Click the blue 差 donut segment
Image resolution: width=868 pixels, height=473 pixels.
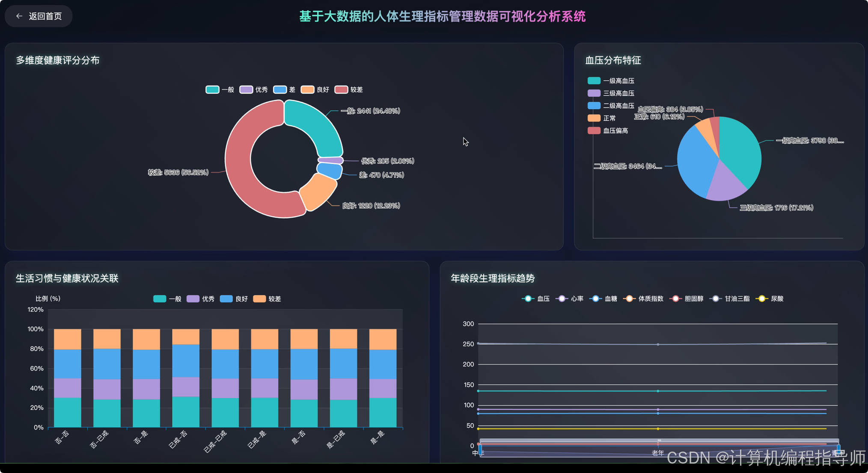point(330,170)
